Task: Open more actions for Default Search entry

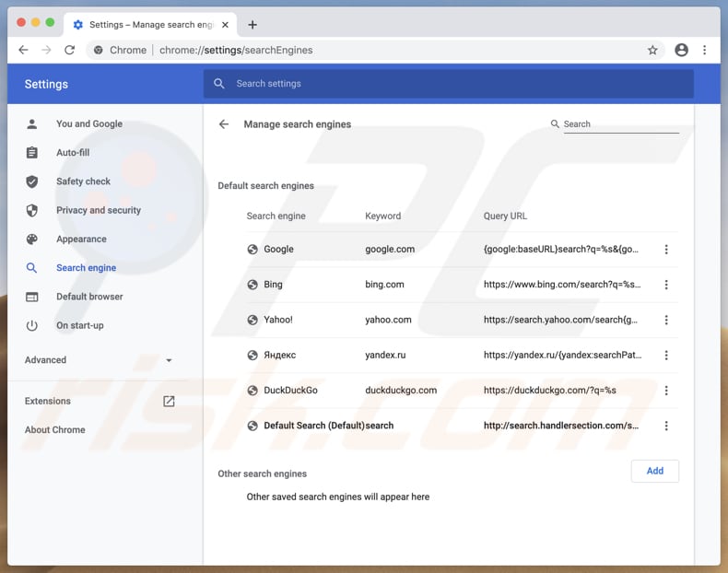Action: (666, 426)
